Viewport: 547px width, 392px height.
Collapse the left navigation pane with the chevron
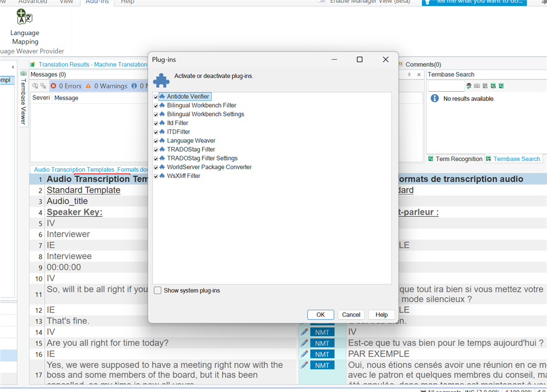point(13,67)
